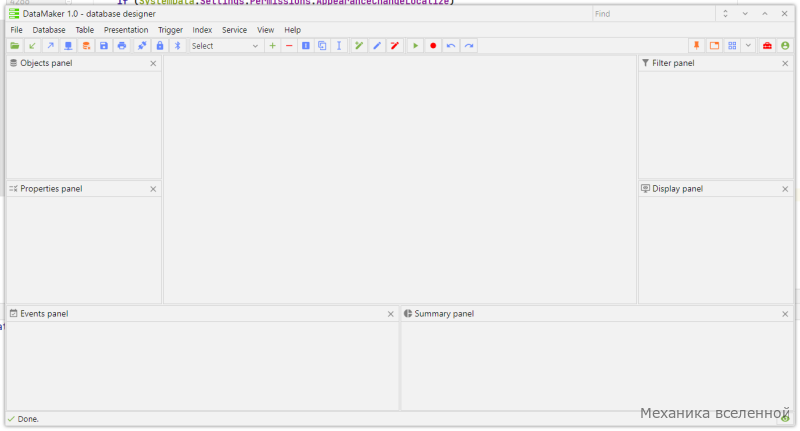The width and height of the screenshot is (800, 431).
Task: Expand the dropdown arrow beside grid icon
Action: (x=748, y=46)
